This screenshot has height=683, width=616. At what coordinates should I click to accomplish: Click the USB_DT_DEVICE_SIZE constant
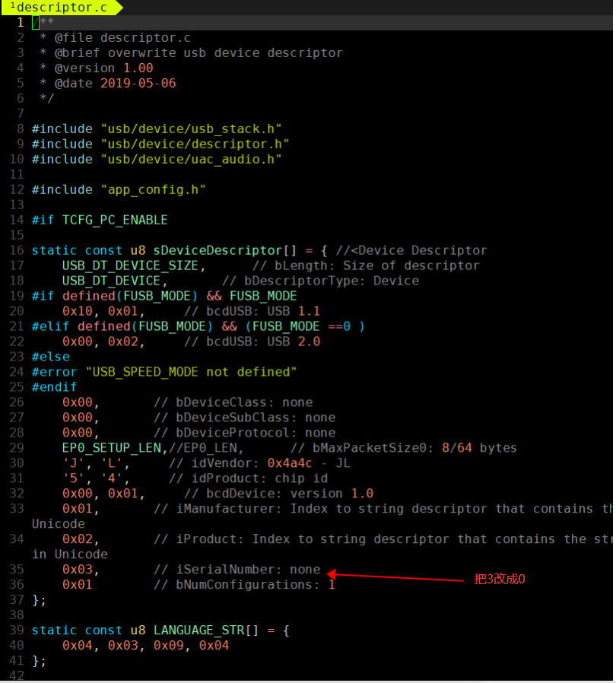coord(130,265)
